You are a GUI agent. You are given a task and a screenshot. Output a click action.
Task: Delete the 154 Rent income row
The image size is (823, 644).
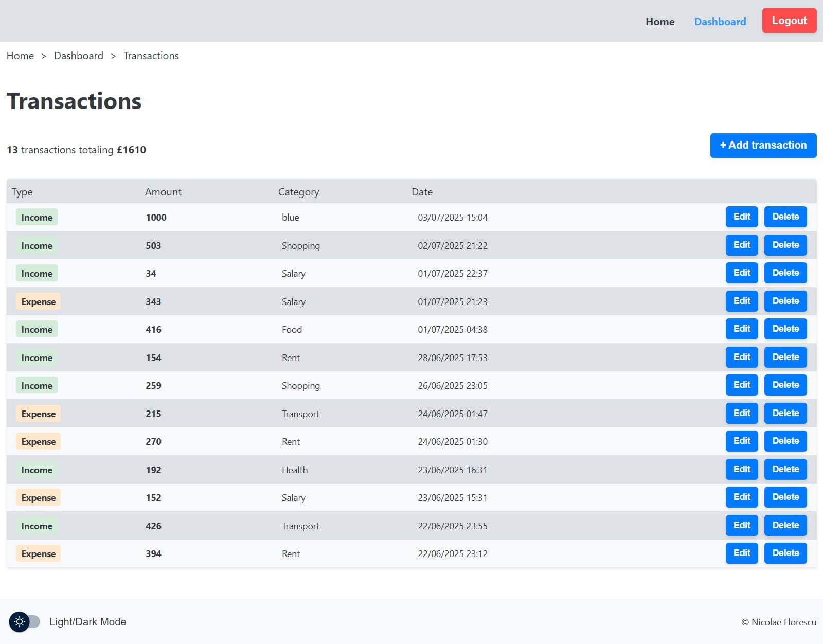pyautogui.click(x=785, y=357)
